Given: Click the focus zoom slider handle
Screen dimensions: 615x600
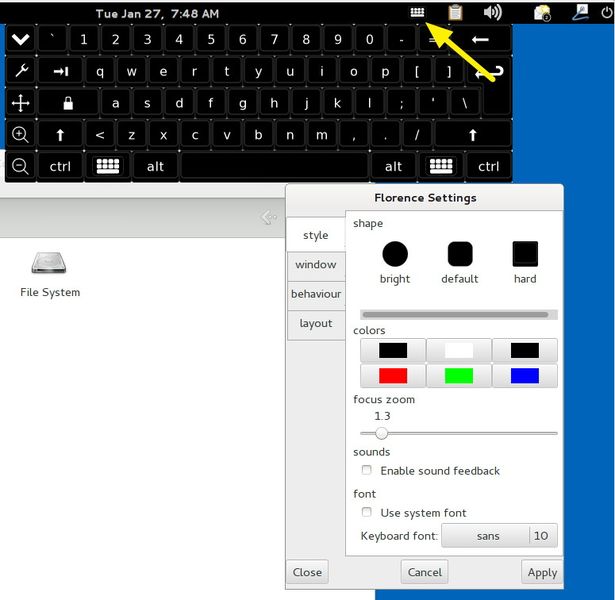Looking at the screenshot, I should (x=381, y=433).
